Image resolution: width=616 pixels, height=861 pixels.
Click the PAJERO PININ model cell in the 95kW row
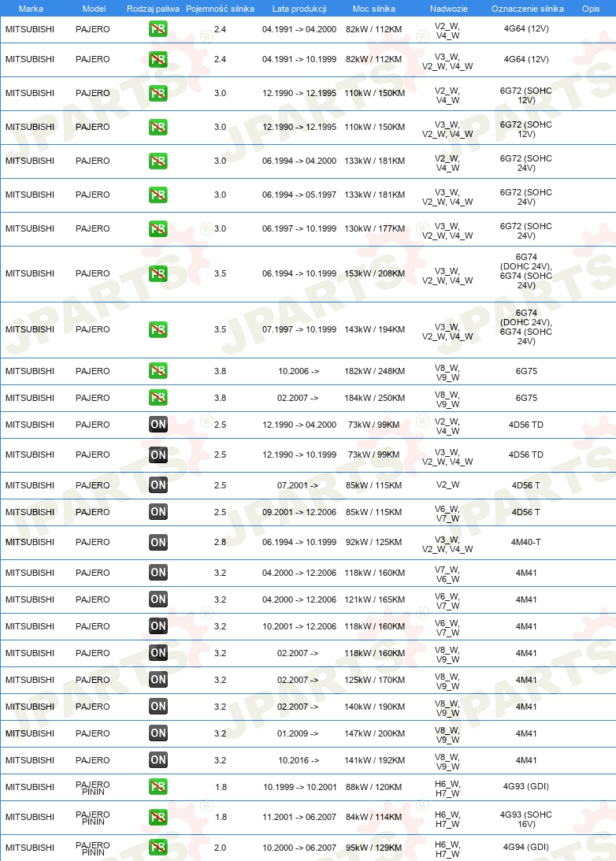93,849
